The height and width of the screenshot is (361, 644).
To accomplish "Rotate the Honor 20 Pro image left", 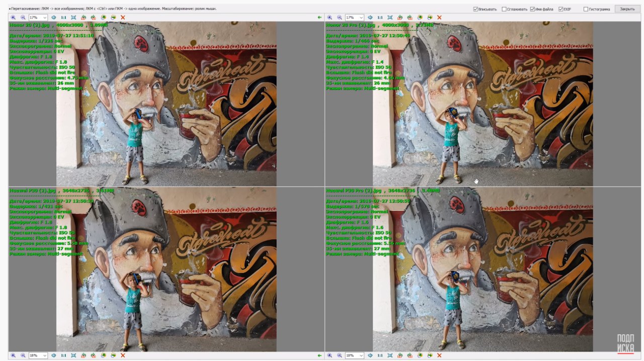I will tap(400, 17).
